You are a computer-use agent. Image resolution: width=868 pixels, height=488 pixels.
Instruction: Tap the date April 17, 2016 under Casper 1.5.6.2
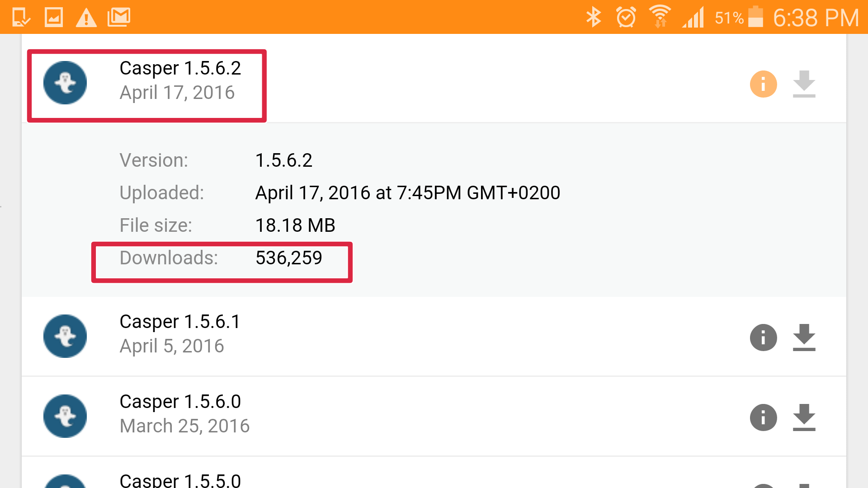coord(177,93)
